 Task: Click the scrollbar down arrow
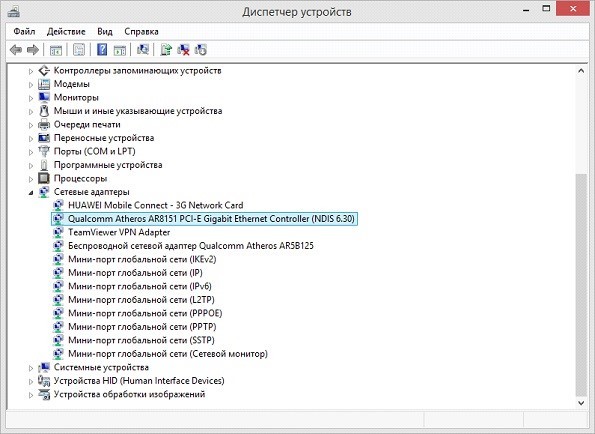[x=581, y=403]
